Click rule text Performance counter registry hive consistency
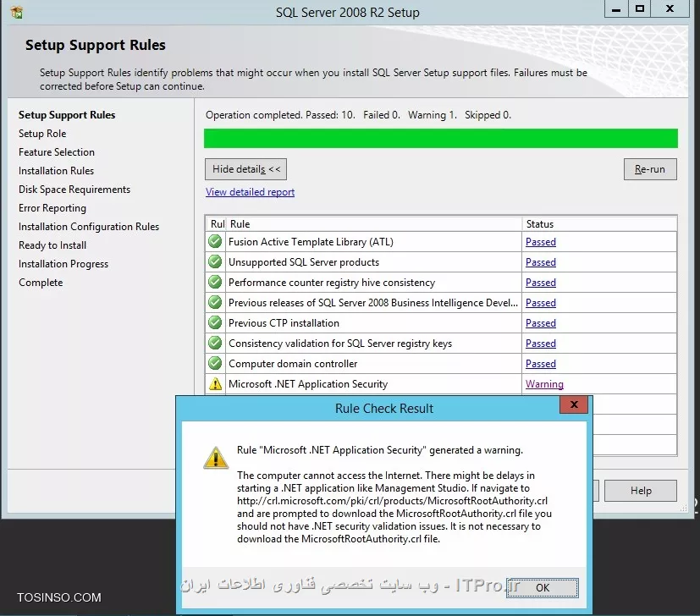The width and height of the screenshot is (700, 616). (332, 283)
